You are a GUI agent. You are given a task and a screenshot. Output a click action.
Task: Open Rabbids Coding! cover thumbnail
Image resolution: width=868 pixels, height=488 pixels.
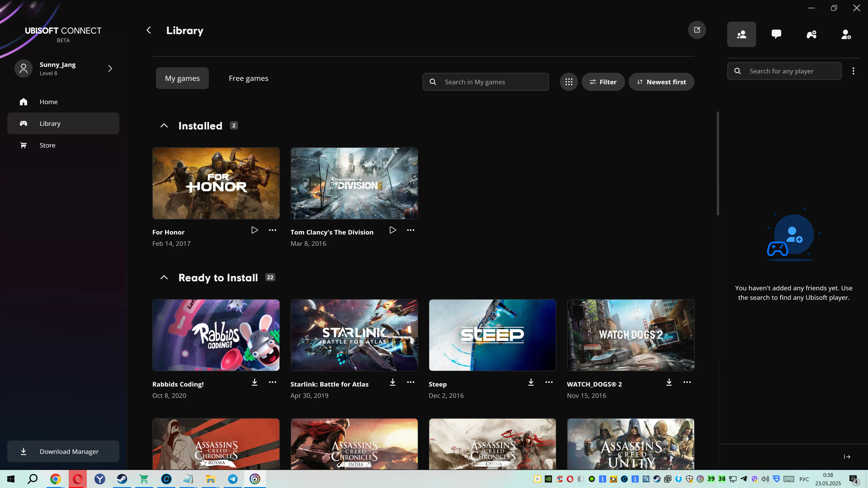pyautogui.click(x=216, y=335)
